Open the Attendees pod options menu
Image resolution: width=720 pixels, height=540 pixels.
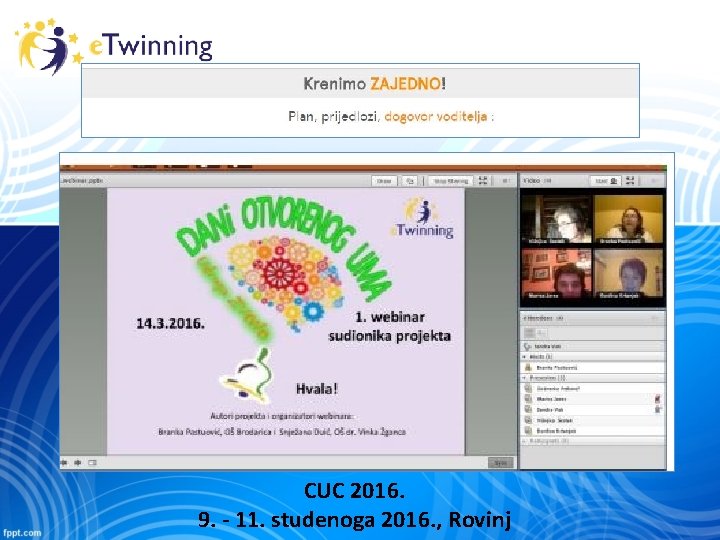(x=655, y=318)
